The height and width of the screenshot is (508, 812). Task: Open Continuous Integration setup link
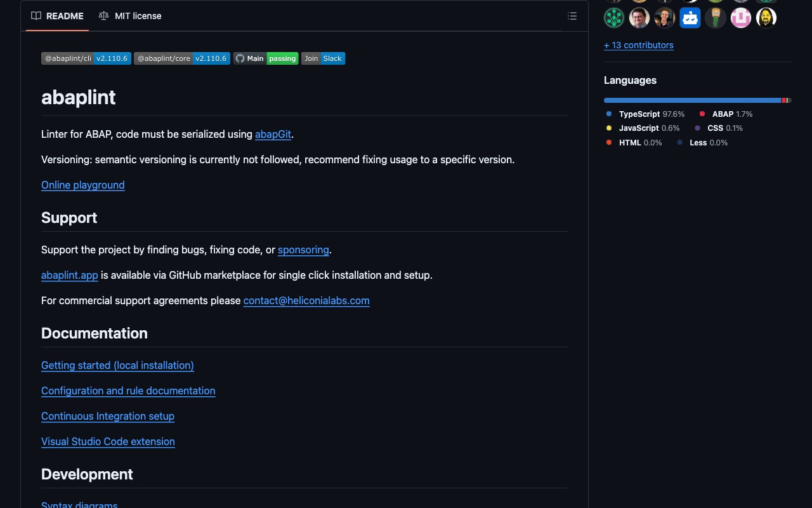108,416
